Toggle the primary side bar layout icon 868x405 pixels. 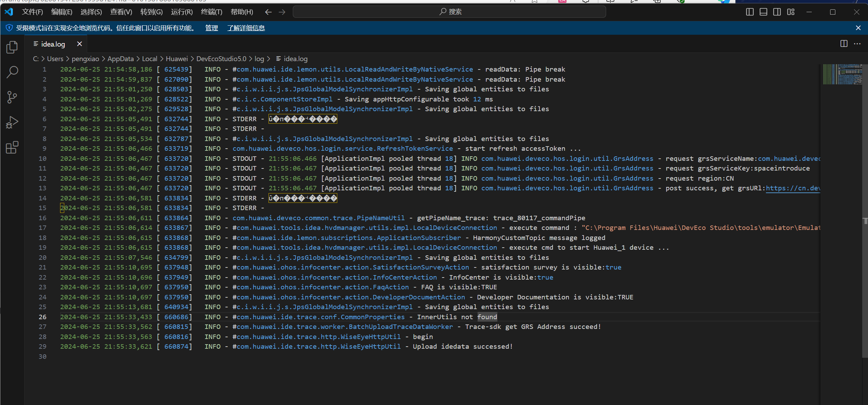click(x=750, y=12)
